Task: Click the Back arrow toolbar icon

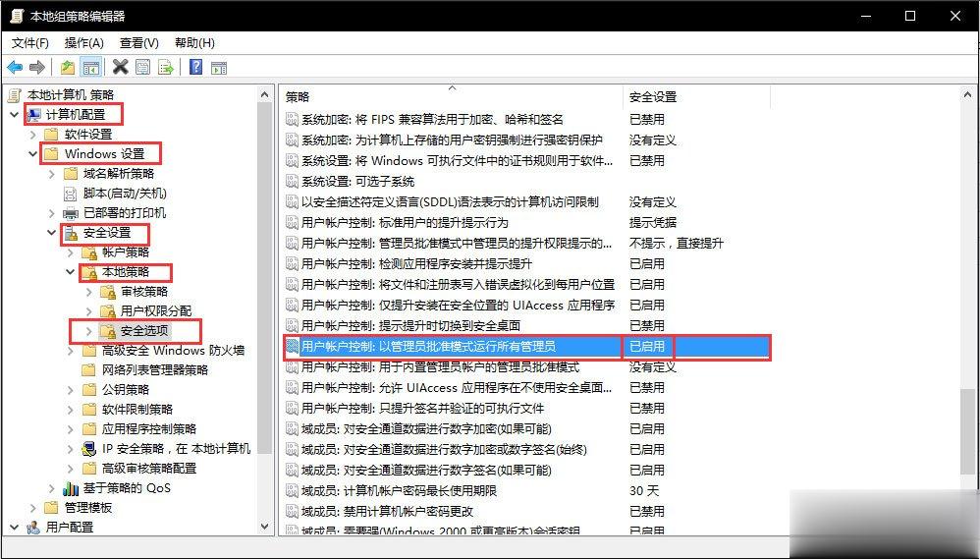Action: 15,67
